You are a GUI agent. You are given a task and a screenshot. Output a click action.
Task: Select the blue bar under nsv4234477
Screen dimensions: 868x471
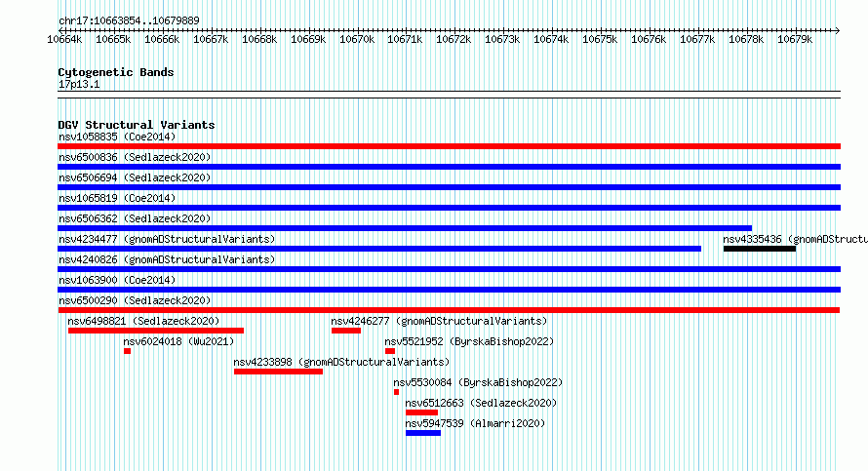click(x=379, y=249)
